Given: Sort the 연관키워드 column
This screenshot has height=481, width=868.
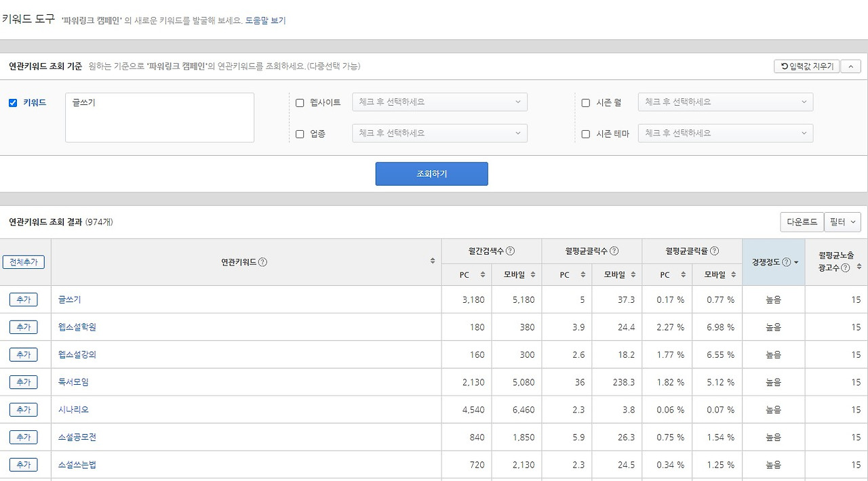Looking at the screenshot, I should pos(433,262).
